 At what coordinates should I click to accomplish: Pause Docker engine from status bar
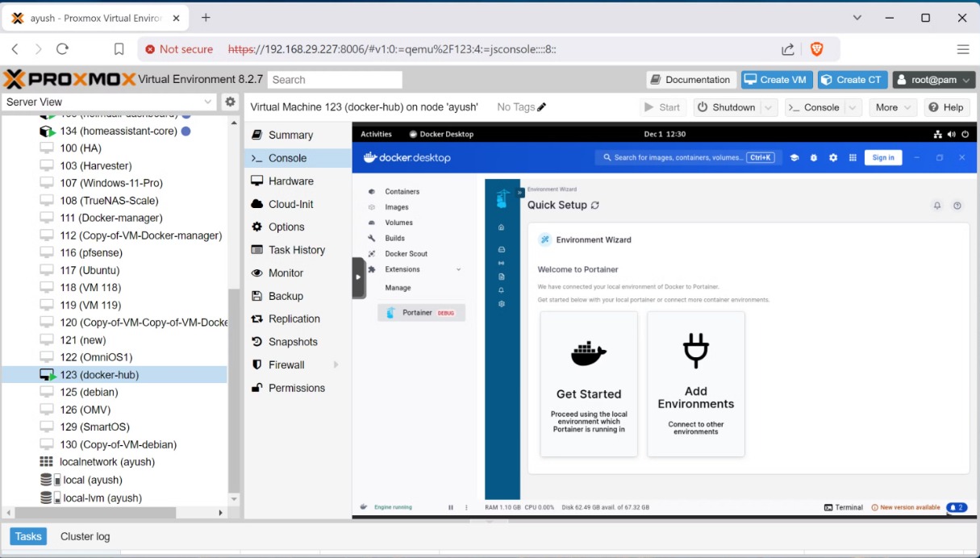[451, 507]
